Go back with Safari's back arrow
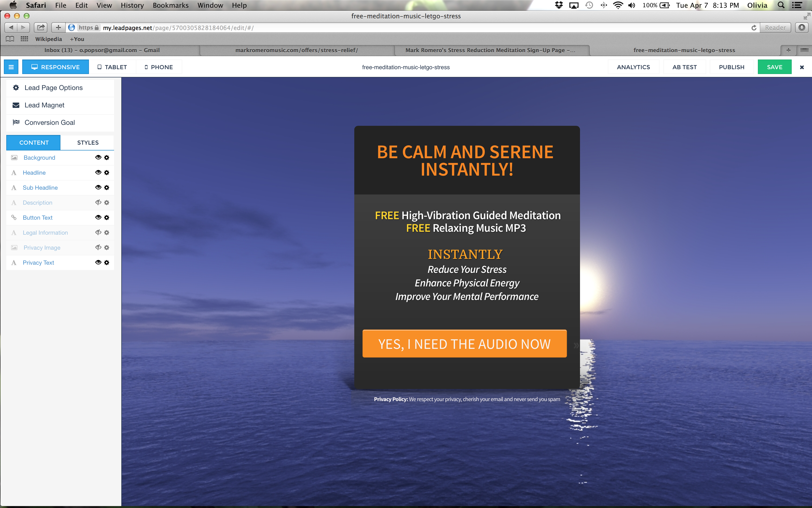812x508 pixels. (x=11, y=28)
